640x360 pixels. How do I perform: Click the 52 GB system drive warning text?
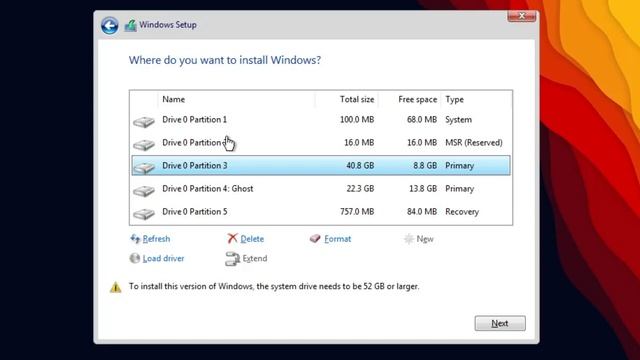point(274,286)
